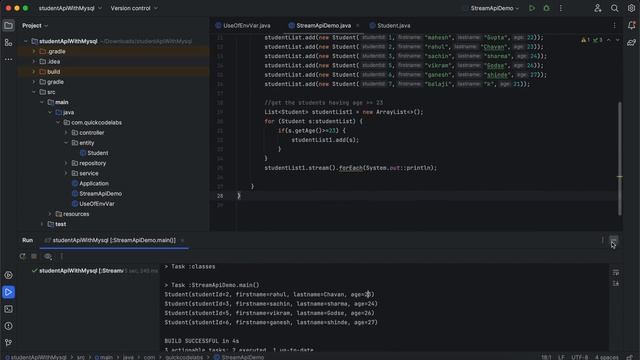Image resolution: width=640 pixels, height=360 pixels.
Task: Open the code with me user icon
Action: tap(598, 8)
